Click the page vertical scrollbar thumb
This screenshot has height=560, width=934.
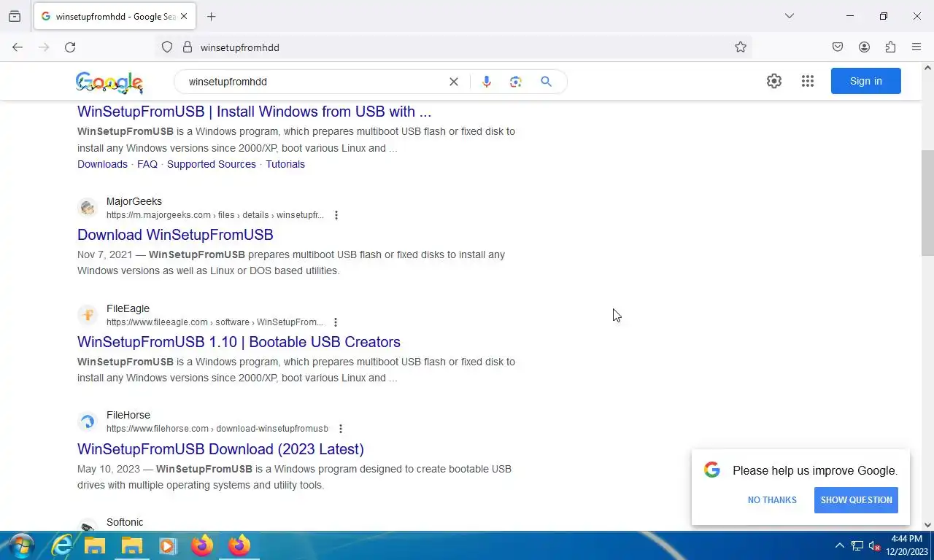[x=927, y=203]
